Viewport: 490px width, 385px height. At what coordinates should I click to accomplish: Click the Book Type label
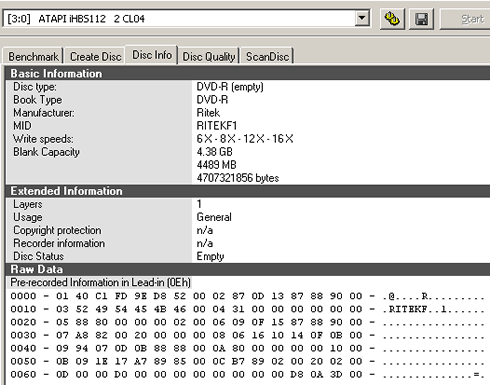(37, 100)
